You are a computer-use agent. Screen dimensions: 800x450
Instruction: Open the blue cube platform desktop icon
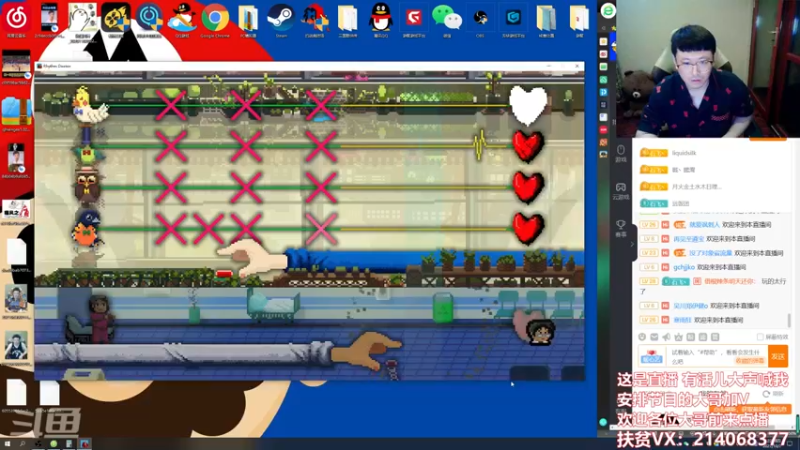(x=513, y=19)
